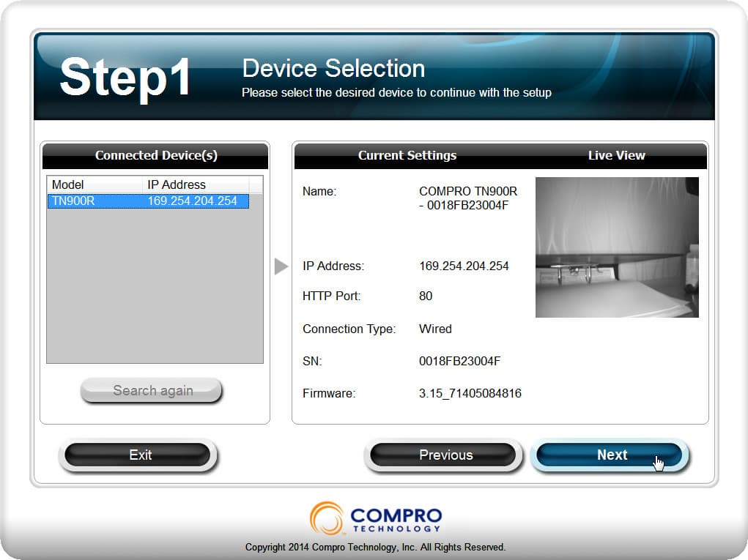Click the gray arrow between panels
The height and width of the screenshot is (560, 748).
pyautogui.click(x=281, y=266)
